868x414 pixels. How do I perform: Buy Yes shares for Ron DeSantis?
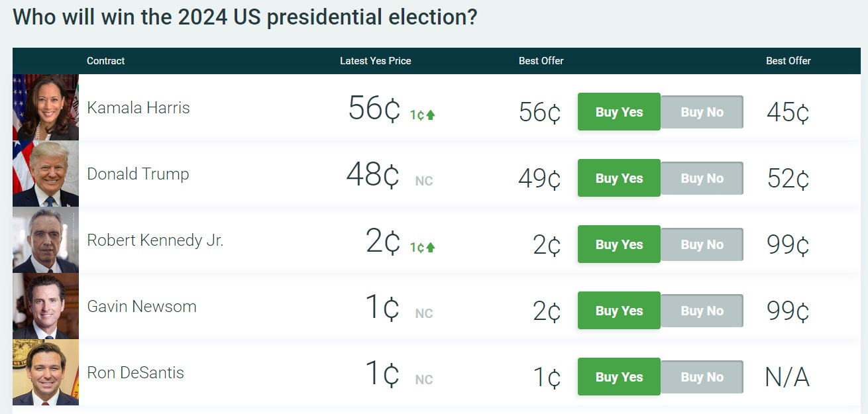[x=619, y=377]
